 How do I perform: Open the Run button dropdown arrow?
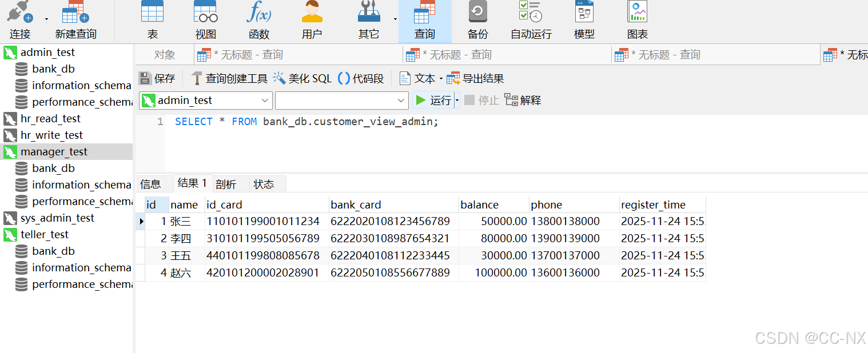457,101
